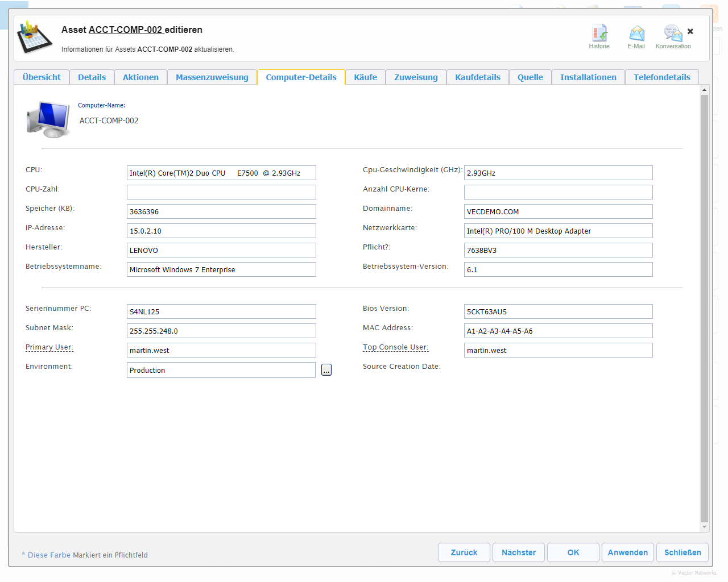Click the Nächster button
Image resolution: width=728 pixels, height=582 pixels.
pos(519,552)
